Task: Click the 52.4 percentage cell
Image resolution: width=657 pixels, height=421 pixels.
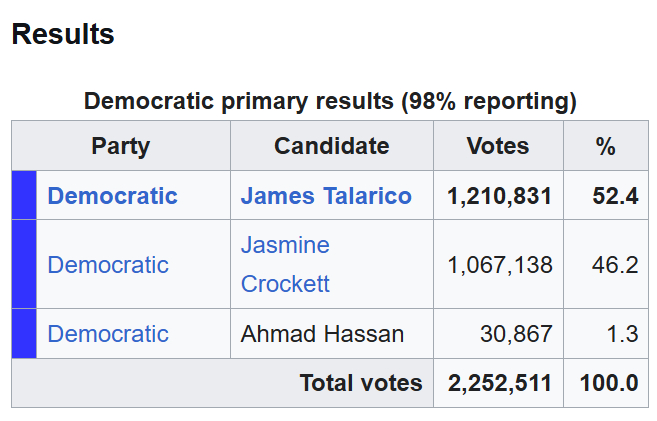Action: click(615, 196)
